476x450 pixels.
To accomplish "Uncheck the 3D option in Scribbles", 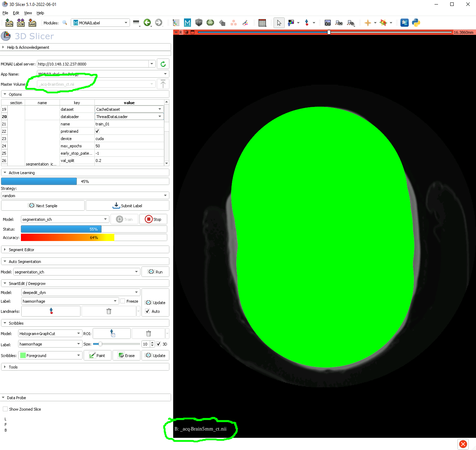I will pos(159,344).
